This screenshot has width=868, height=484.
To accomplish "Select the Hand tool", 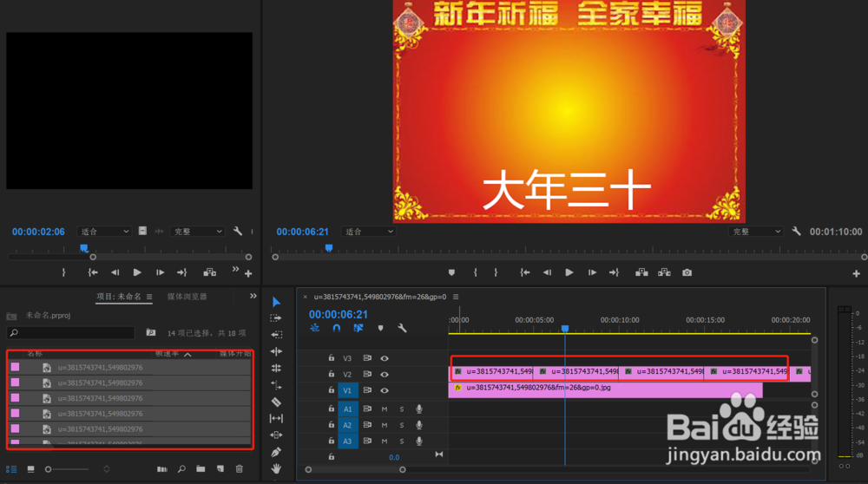I will tap(276, 468).
